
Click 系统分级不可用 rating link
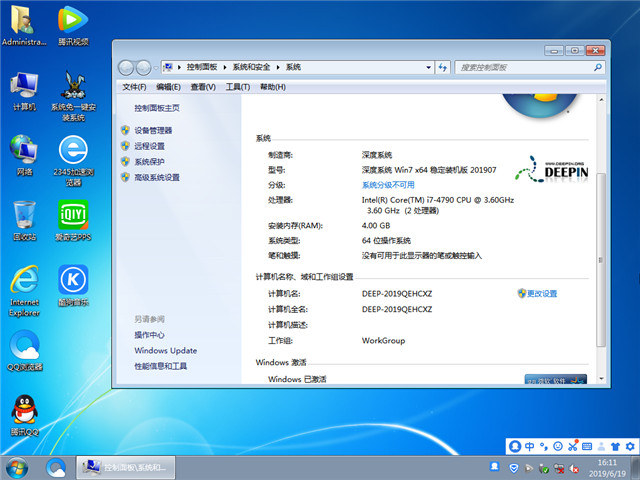[388, 185]
